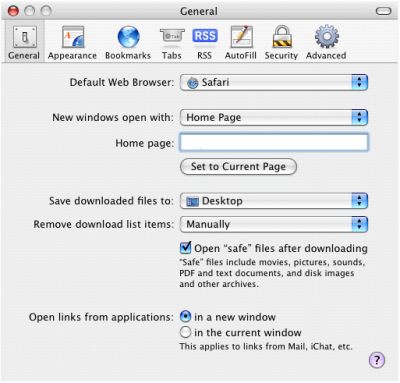
Task: Click the "Default Web Browser:" label
Action: tap(122, 82)
